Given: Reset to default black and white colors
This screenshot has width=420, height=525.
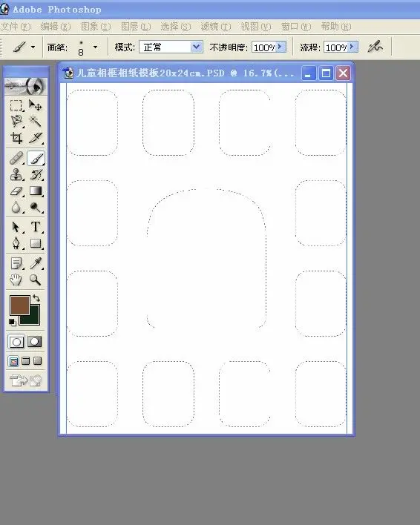Looking at the screenshot, I should coord(12,323).
